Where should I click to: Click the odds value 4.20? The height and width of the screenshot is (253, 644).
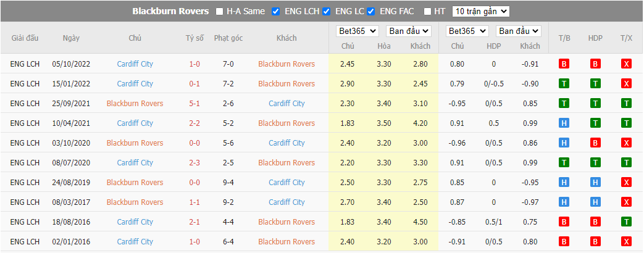pyautogui.click(x=420, y=123)
